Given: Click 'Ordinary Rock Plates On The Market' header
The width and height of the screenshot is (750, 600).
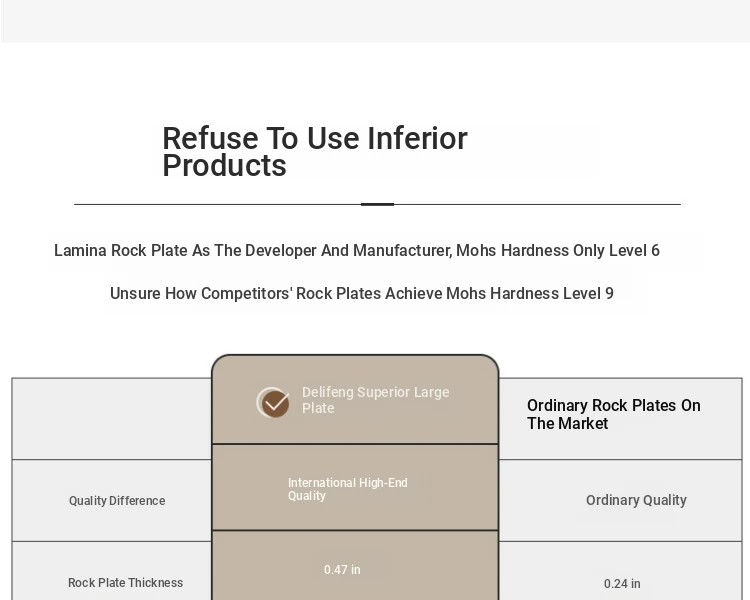Looking at the screenshot, I should [614, 414].
